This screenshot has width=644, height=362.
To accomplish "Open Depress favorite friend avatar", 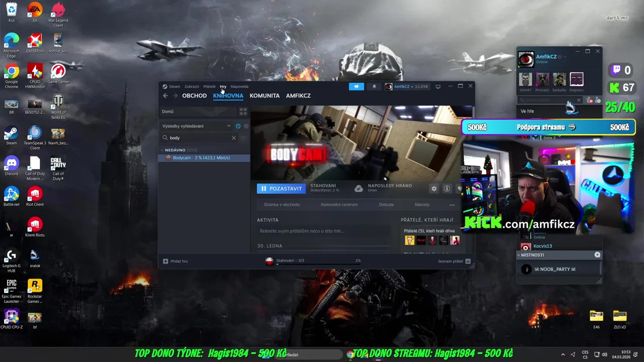I will tap(577, 79).
